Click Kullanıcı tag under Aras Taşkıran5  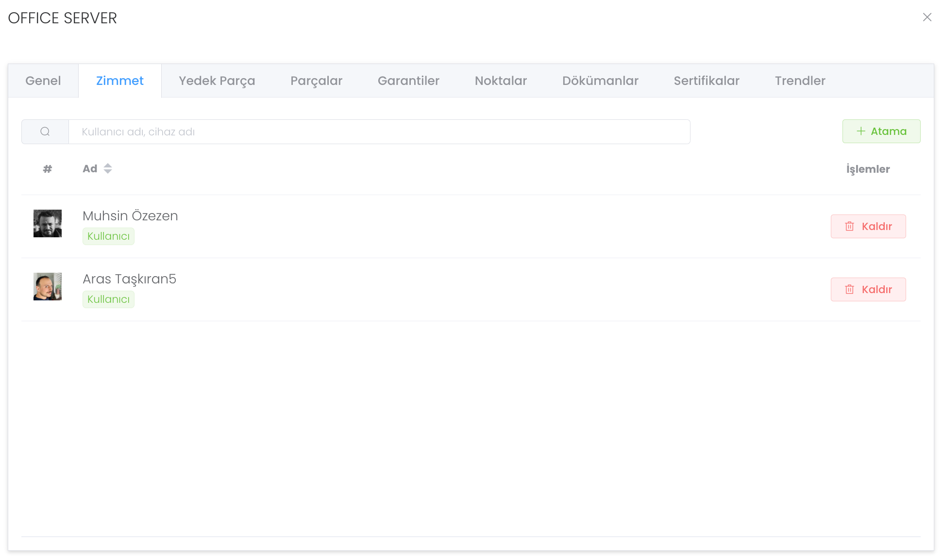click(108, 299)
